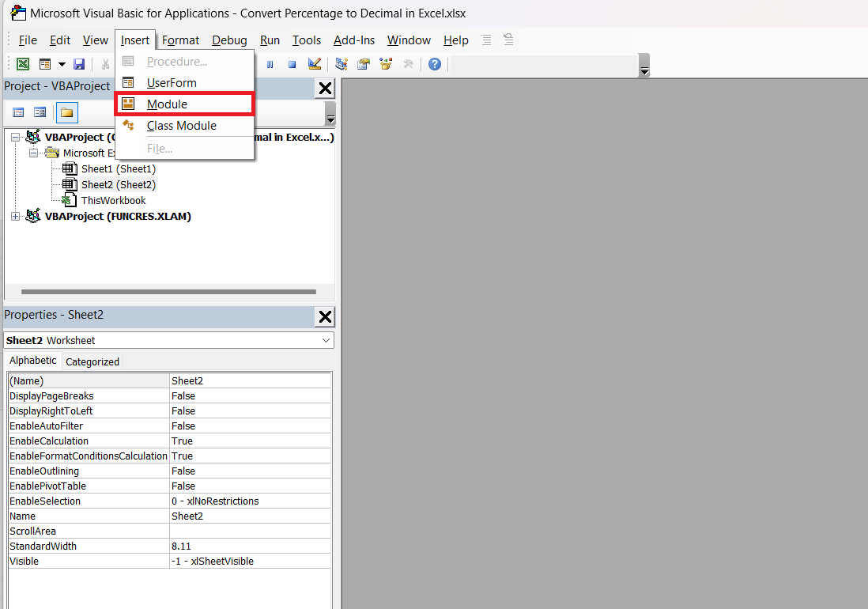This screenshot has height=609, width=868.
Task: Click EnableCalculation value True
Action: pos(251,441)
